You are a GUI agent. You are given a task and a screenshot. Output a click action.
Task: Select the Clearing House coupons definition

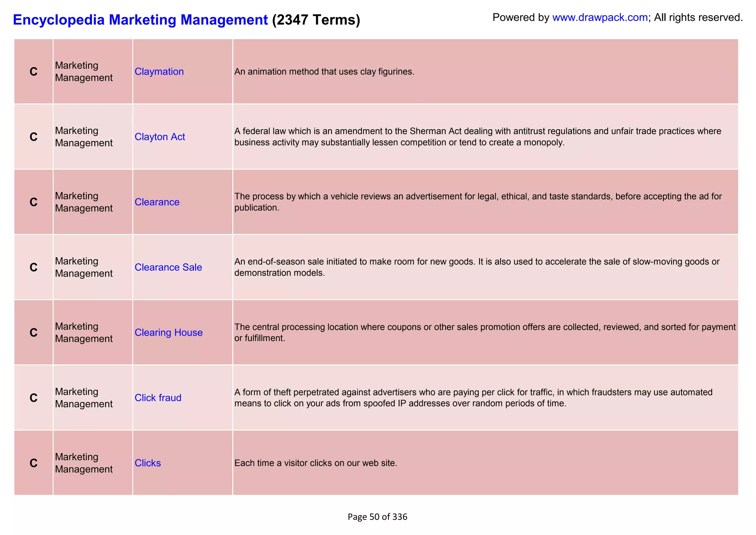click(x=485, y=333)
